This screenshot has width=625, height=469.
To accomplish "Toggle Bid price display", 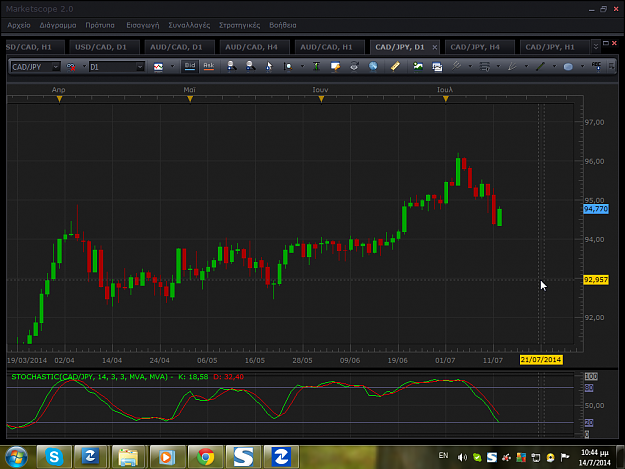I will [190, 66].
